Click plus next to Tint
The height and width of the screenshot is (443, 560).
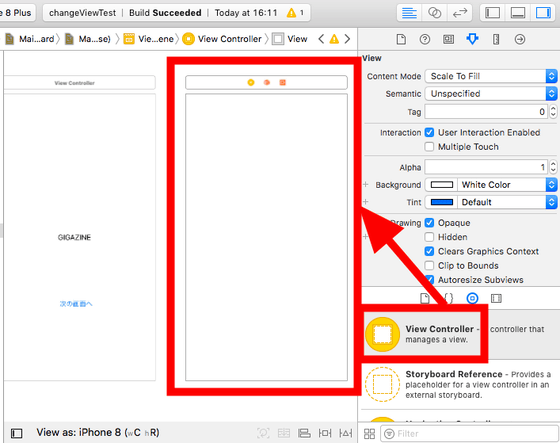click(x=365, y=202)
